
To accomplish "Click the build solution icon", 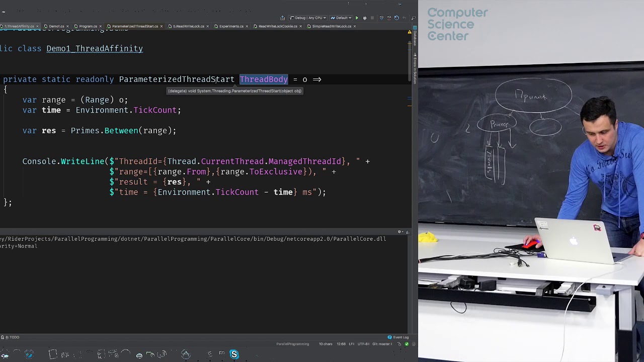I will pyautogui.click(x=282, y=18).
